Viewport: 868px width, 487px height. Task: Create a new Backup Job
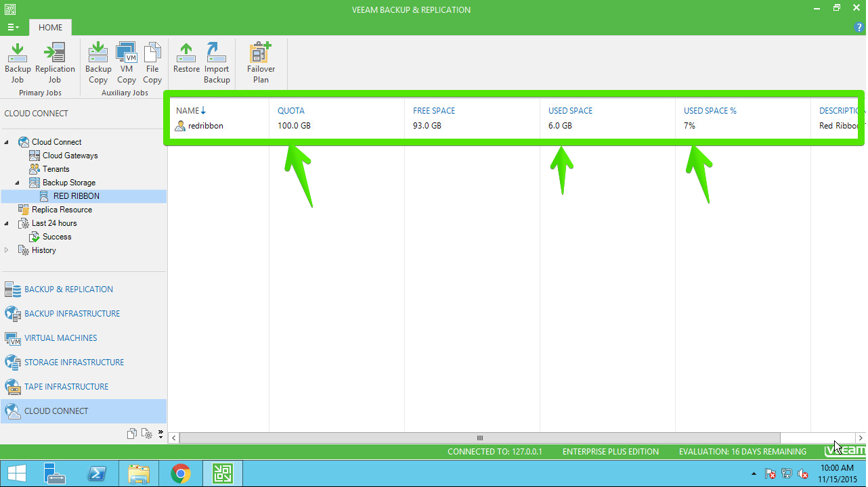tap(18, 63)
